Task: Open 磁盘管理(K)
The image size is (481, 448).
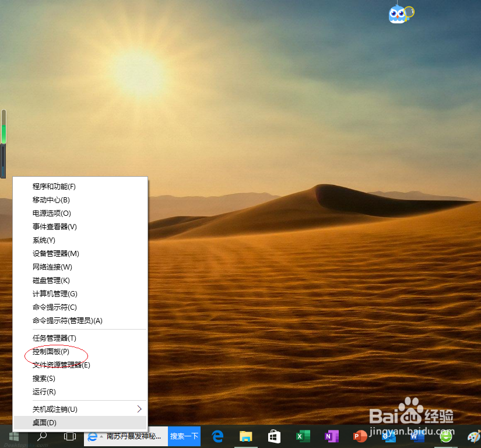Action: click(80, 281)
